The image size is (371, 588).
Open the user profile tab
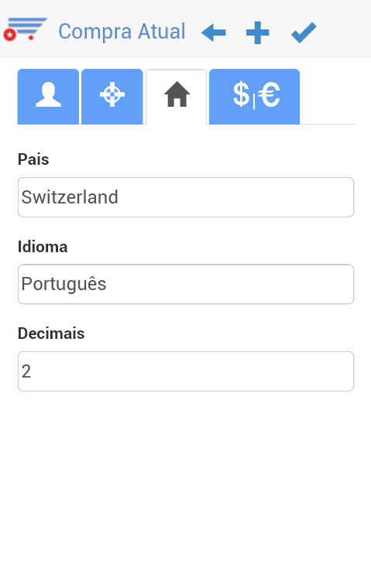click(x=48, y=97)
